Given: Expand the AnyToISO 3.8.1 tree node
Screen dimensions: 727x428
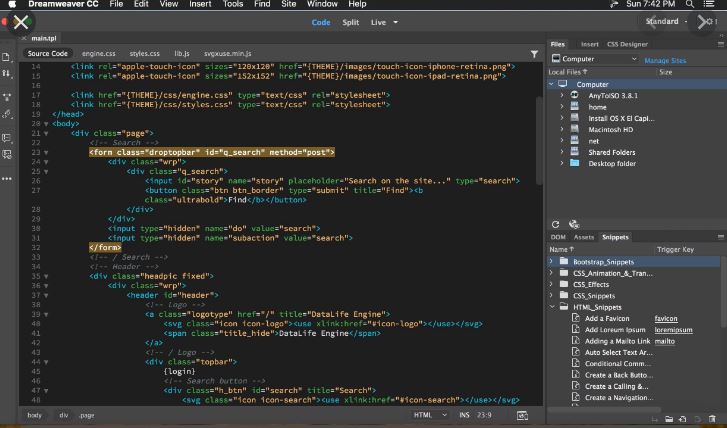Looking at the screenshot, I should coord(562,95).
